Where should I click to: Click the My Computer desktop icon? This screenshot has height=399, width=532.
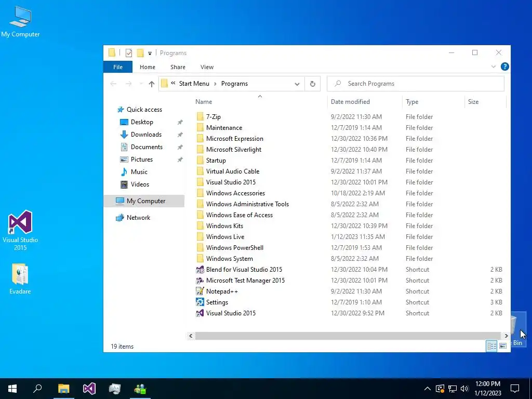pos(20,22)
